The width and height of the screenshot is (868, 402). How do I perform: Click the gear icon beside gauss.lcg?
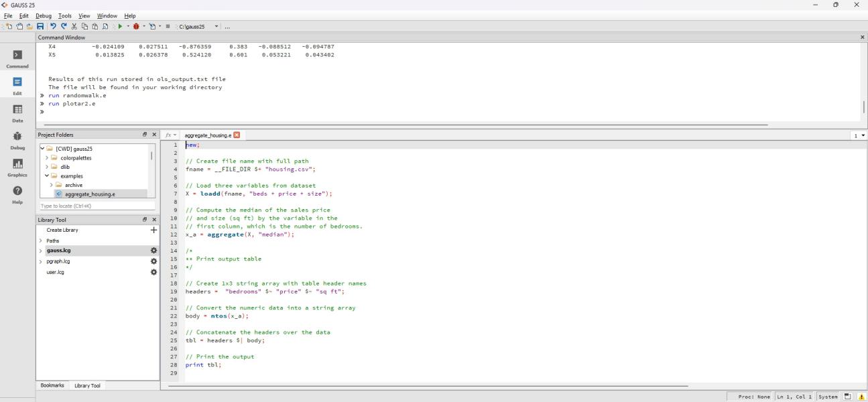pos(153,251)
